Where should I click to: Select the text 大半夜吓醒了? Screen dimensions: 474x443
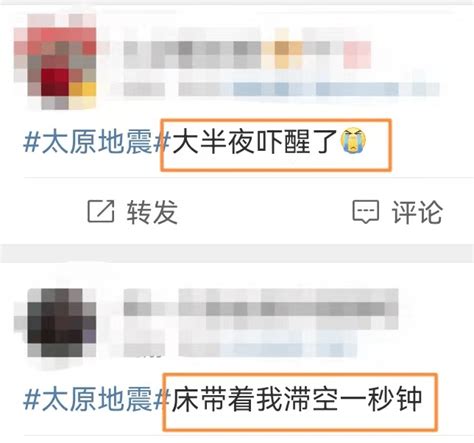point(255,143)
